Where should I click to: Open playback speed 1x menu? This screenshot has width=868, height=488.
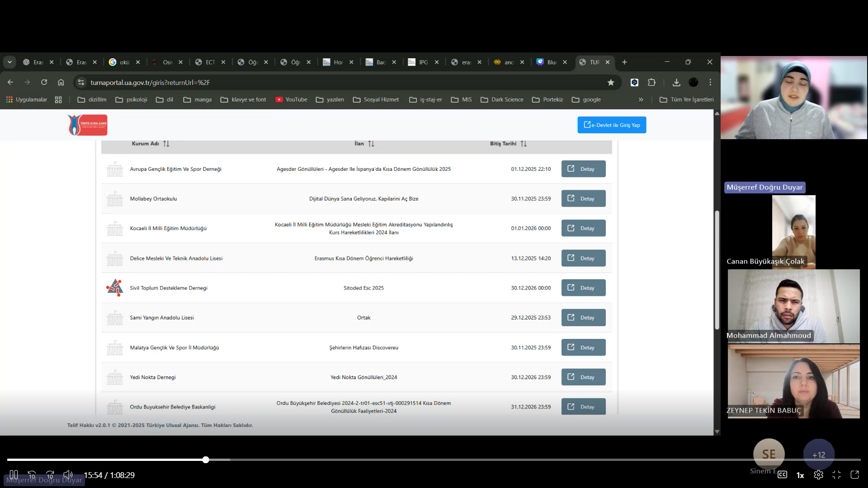[800, 475]
